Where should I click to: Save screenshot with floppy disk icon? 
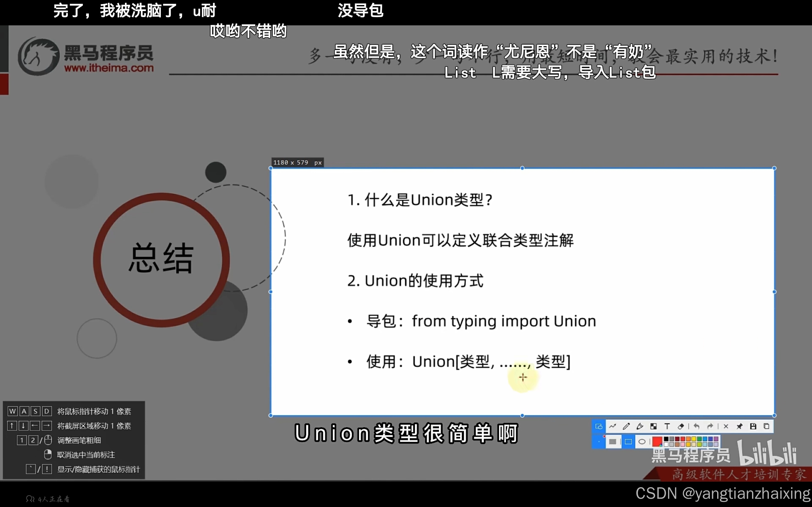coord(753,427)
